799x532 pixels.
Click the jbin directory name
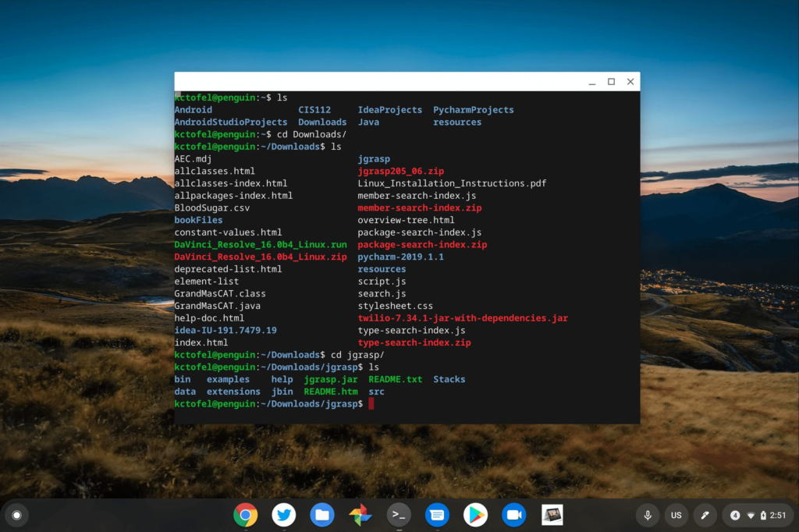282,392
